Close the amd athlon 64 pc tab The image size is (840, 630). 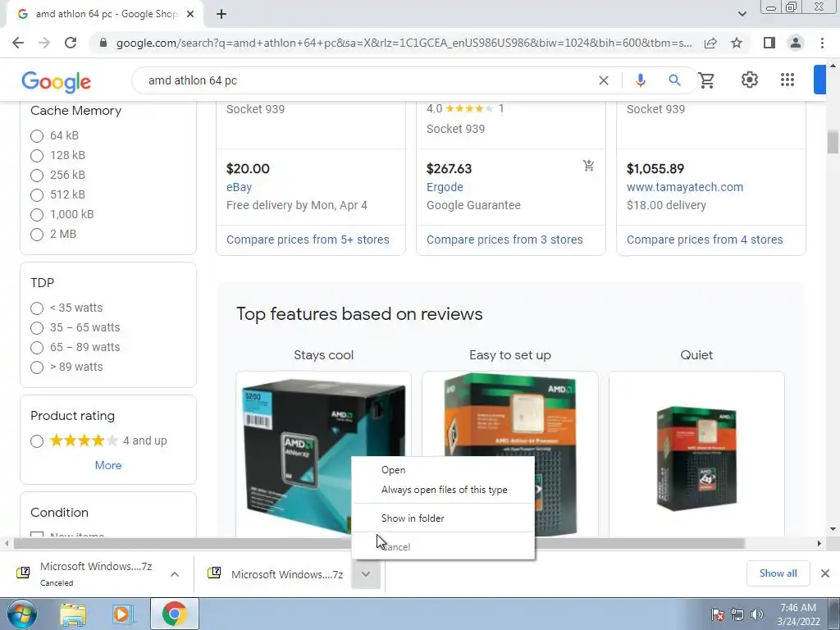(190, 14)
